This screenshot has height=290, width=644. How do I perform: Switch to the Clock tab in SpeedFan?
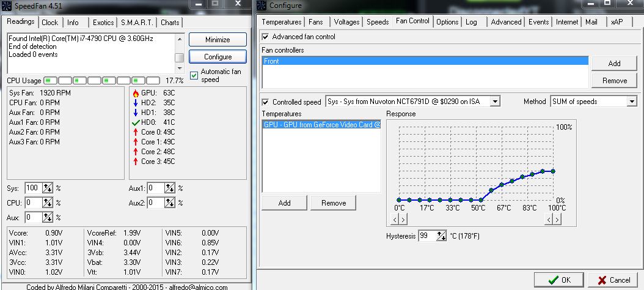[49, 22]
